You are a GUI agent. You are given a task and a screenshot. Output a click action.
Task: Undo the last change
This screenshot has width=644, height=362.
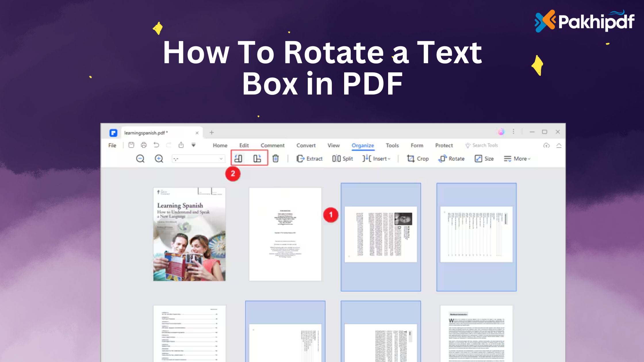(x=156, y=145)
